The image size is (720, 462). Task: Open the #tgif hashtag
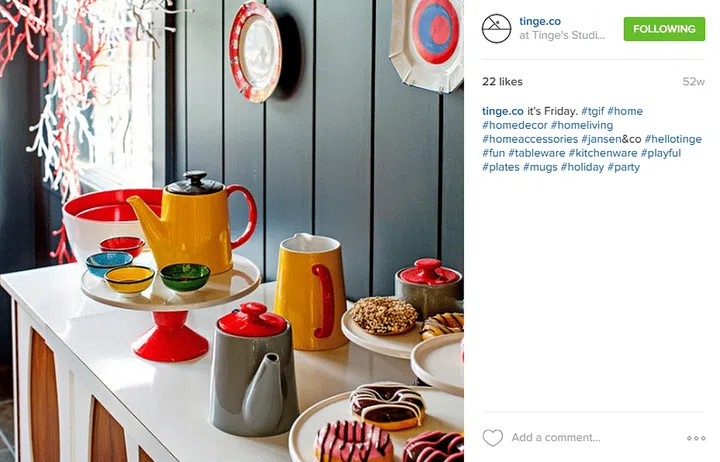(x=593, y=111)
